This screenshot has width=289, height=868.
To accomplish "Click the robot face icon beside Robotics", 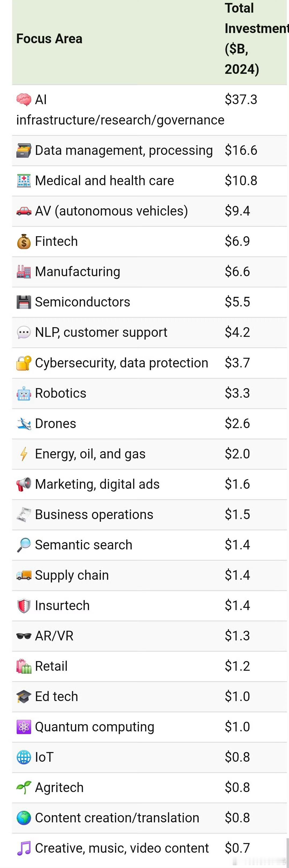I will point(24,393).
